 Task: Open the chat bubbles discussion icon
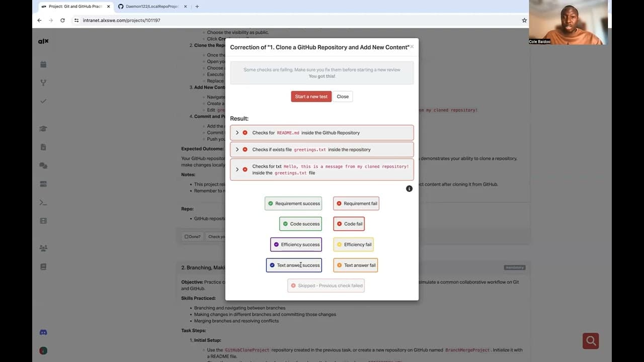[x=43, y=165]
